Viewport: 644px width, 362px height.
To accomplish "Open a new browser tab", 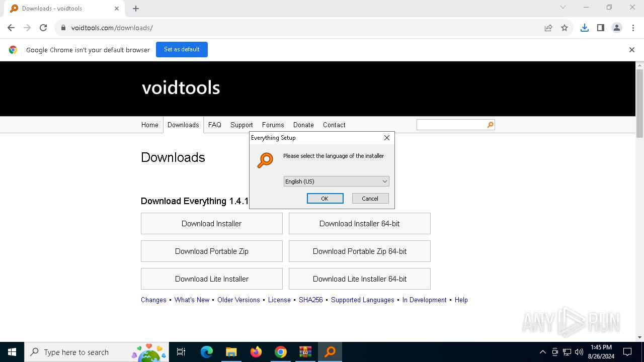I will pyautogui.click(x=136, y=9).
